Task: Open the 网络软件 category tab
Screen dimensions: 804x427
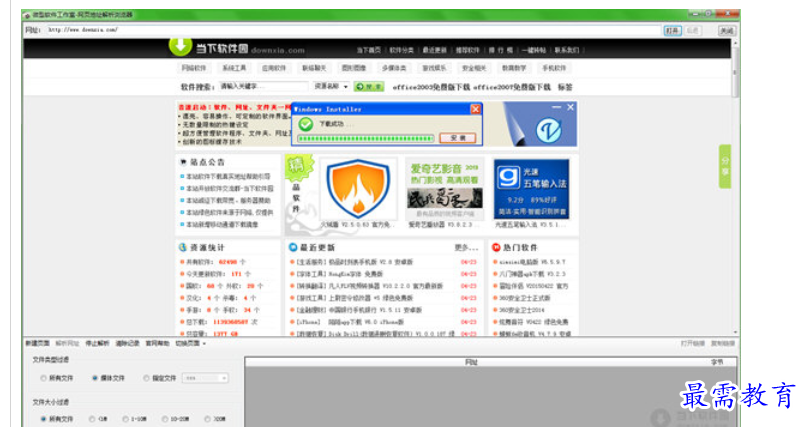Action: 194,68
